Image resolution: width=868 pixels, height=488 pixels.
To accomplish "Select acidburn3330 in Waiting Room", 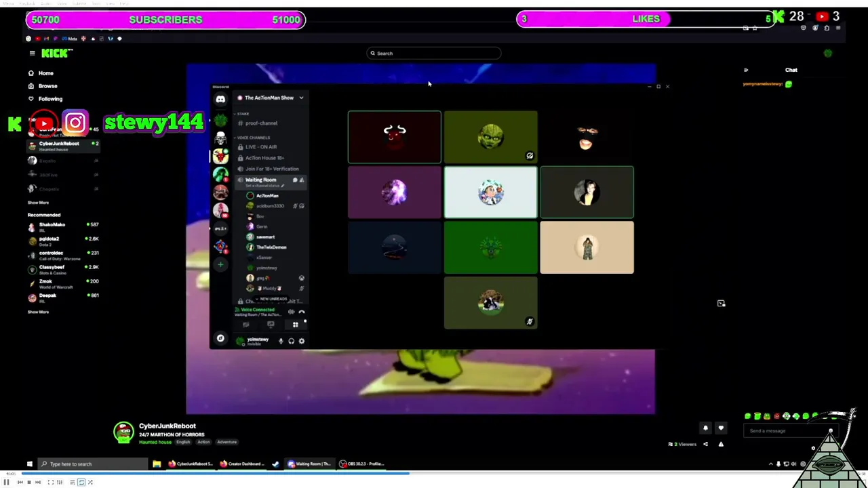I will tap(270, 206).
